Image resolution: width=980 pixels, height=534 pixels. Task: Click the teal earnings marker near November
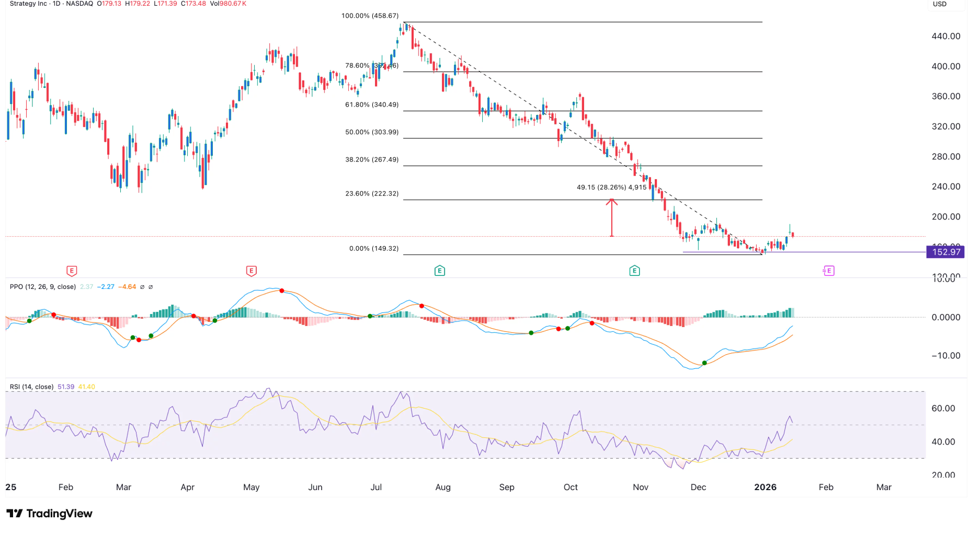pos(634,271)
